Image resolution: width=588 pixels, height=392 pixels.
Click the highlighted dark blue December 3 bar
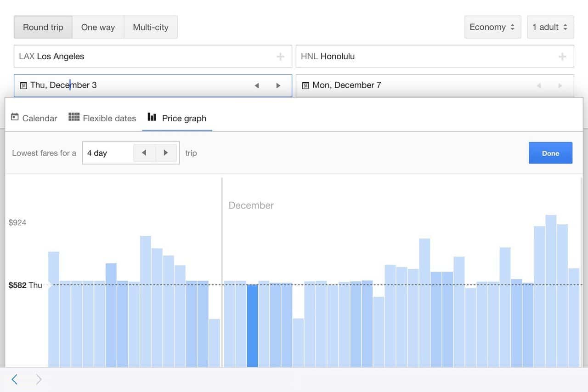pyautogui.click(x=252, y=325)
